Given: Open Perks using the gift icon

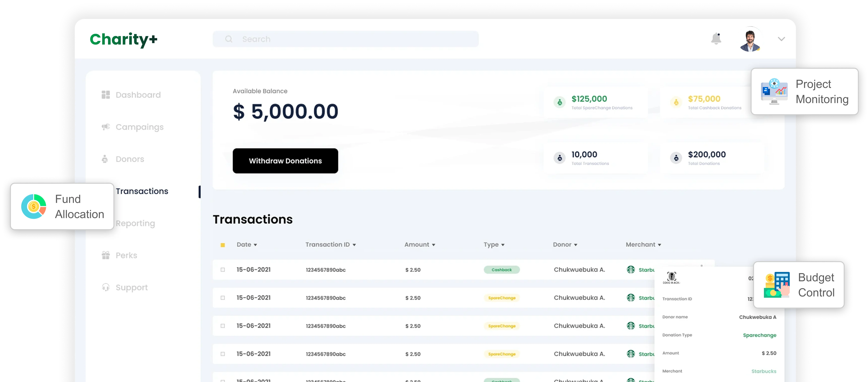Looking at the screenshot, I should tap(105, 255).
